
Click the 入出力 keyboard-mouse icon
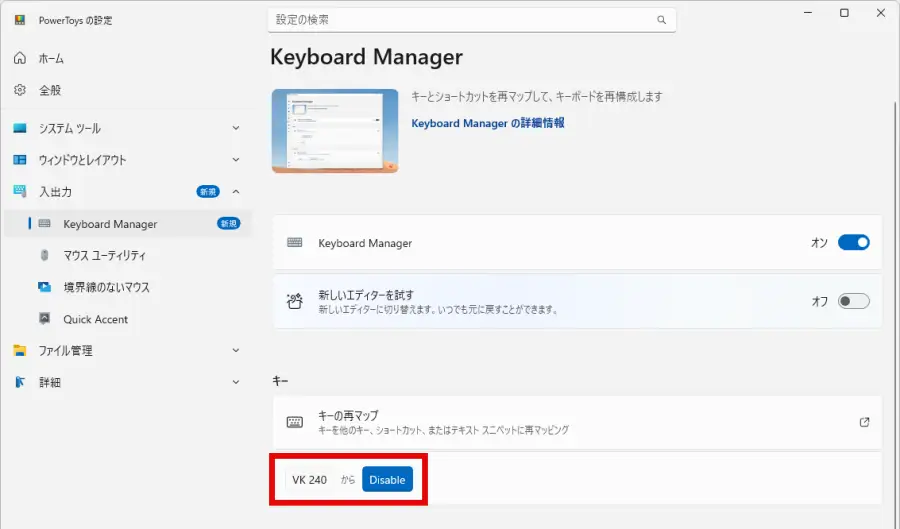coord(20,191)
